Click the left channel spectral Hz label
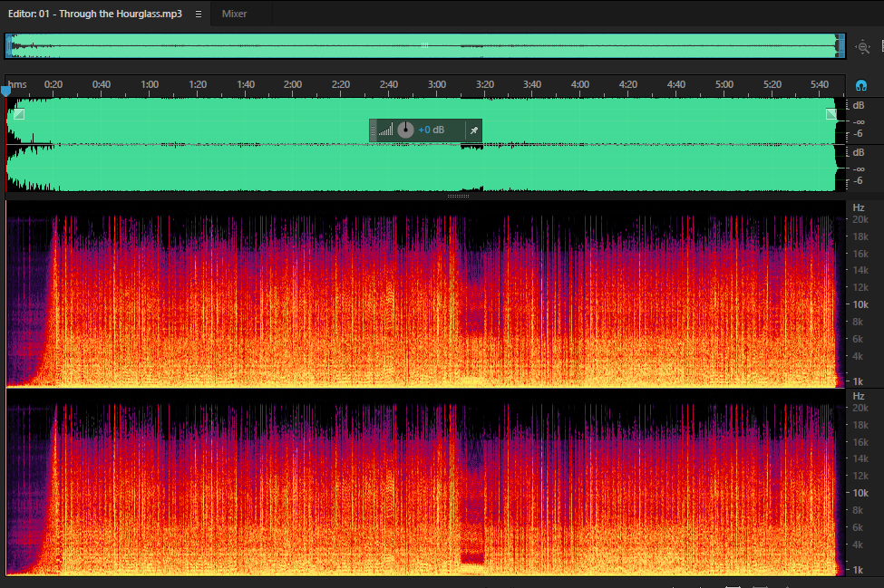The image size is (884, 588). click(858, 207)
